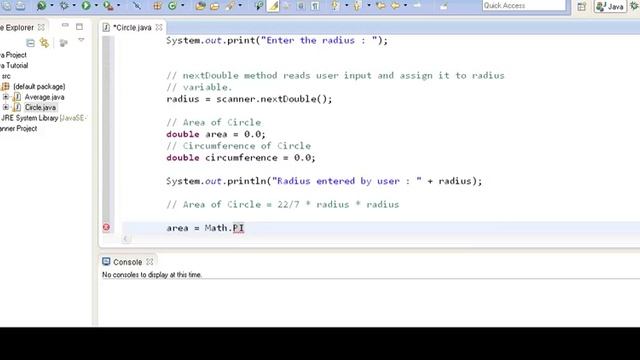Switch to the Java perspective
The image size is (640, 360).
610,6
